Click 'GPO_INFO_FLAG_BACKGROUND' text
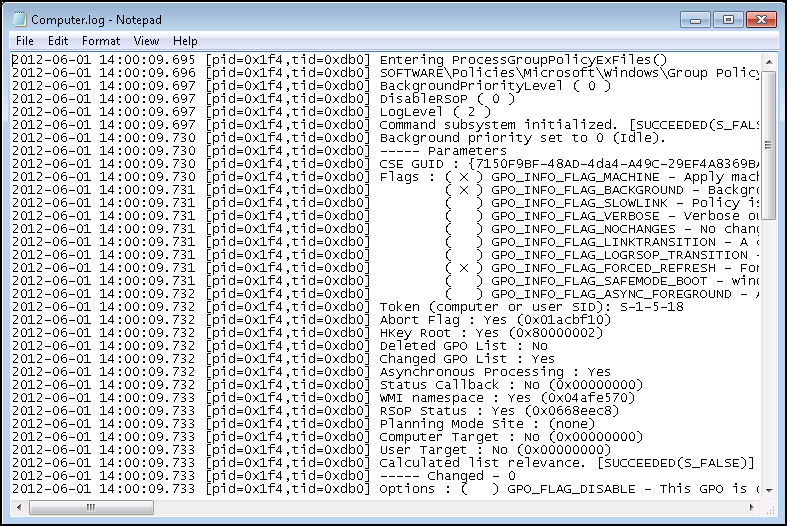Screen dimensions: 787x526 click(587, 190)
